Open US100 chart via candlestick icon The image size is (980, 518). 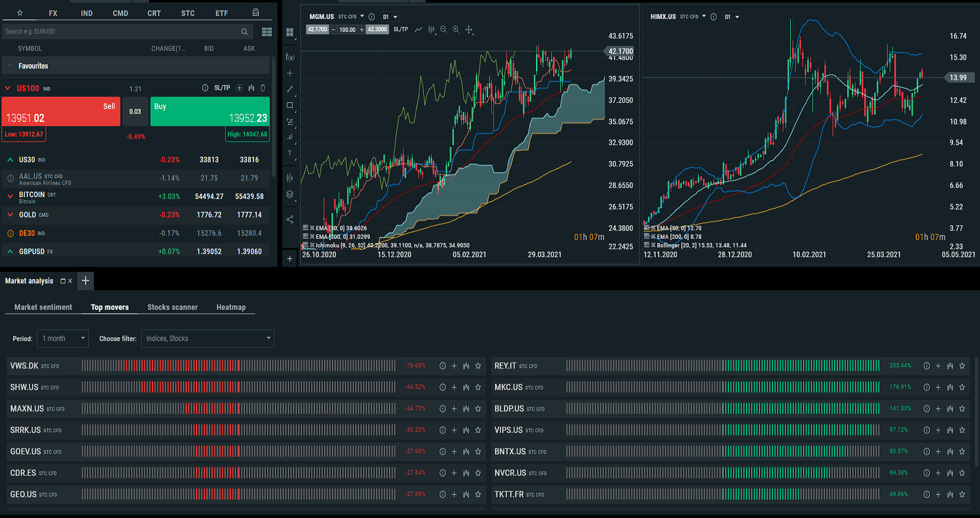pos(251,88)
